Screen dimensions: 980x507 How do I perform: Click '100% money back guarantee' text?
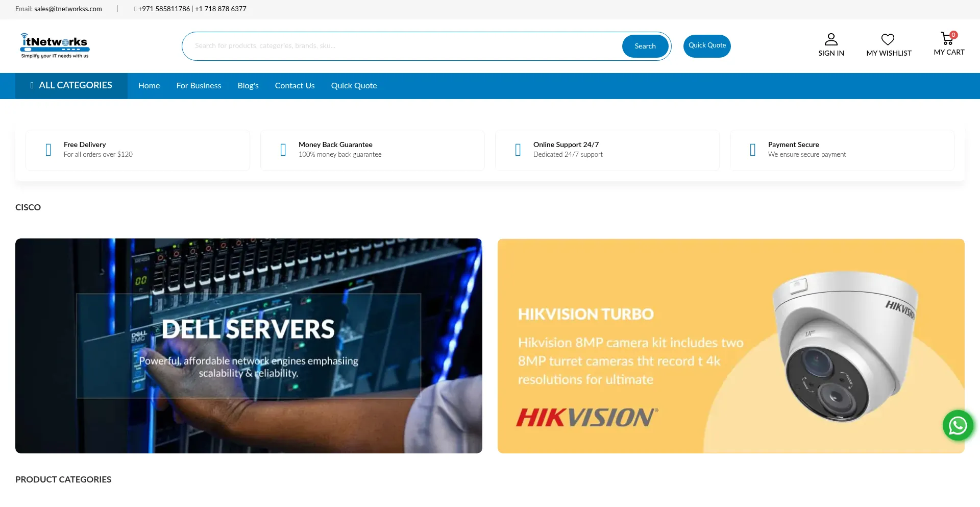coord(340,154)
